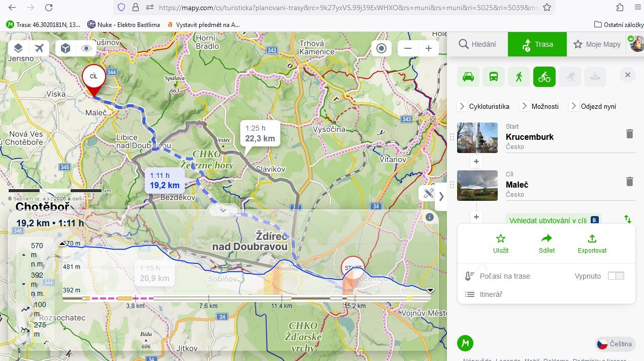This screenshot has width=644, height=361.
Task: Change language via the Čeština selector
Action: point(616,344)
